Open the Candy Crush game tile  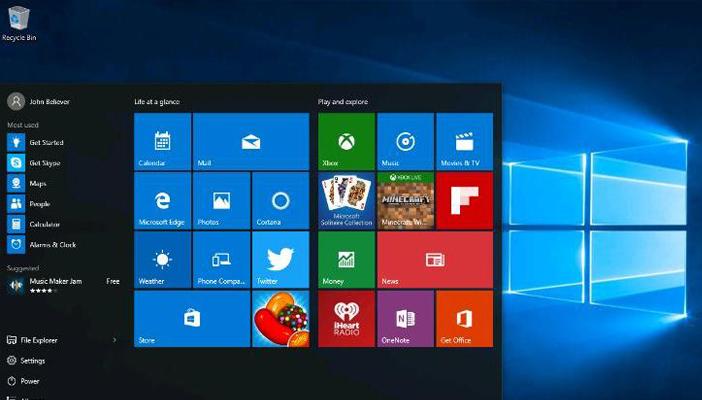click(x=280, y=318)
